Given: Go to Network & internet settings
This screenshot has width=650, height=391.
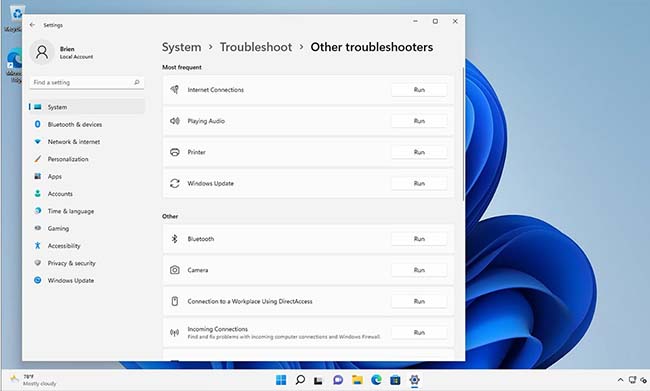Looking at the screenshot, I should [74, 142].
